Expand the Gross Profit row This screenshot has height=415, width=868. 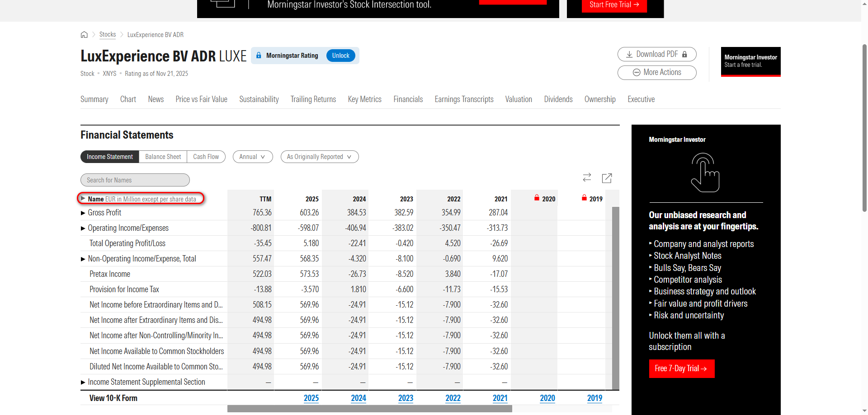83,213
